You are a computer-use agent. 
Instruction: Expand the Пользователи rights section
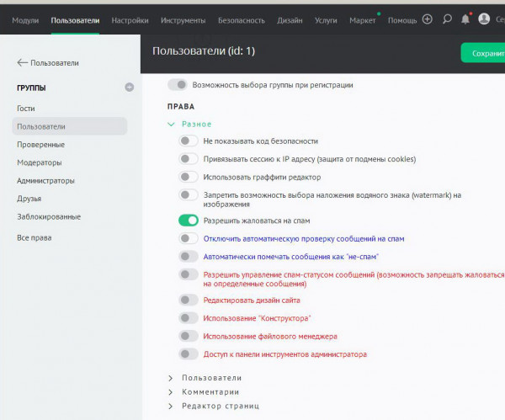click(x=172, y=378)
